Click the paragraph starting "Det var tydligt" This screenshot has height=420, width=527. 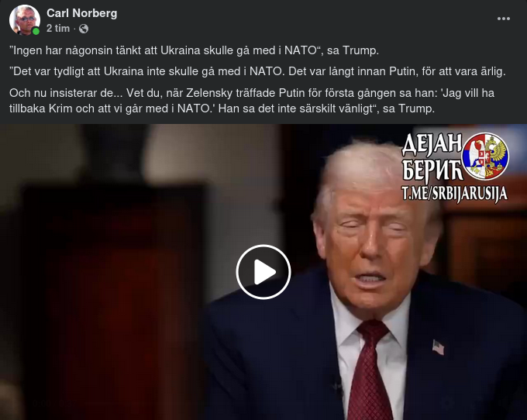point(257,71)
